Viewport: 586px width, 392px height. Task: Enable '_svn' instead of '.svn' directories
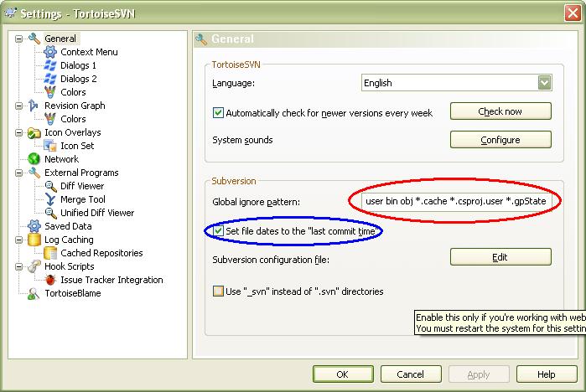[218, 291]
